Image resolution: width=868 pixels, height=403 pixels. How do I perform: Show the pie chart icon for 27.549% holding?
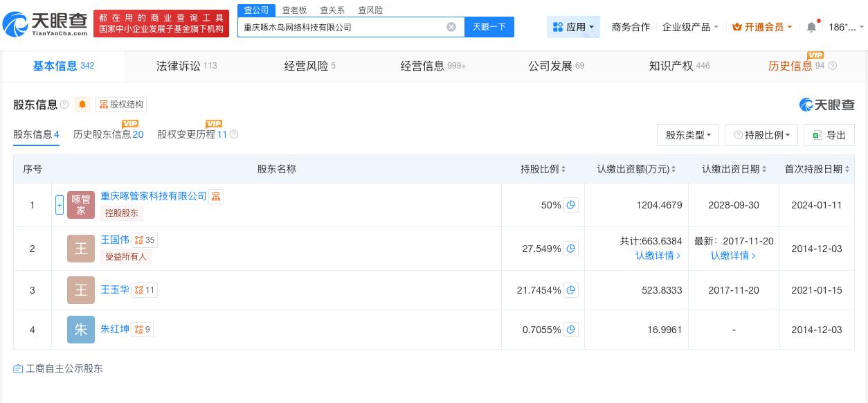(571, 249)
